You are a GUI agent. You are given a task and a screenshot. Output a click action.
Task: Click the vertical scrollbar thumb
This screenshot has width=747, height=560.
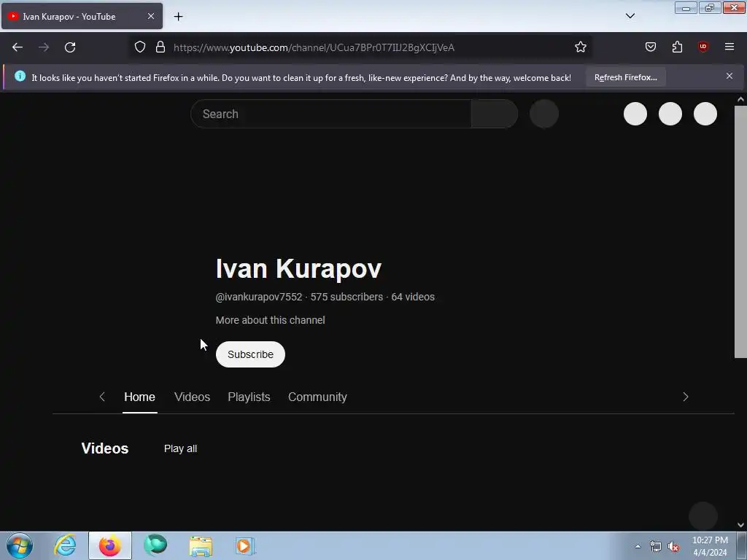click(x=740, y=232)
